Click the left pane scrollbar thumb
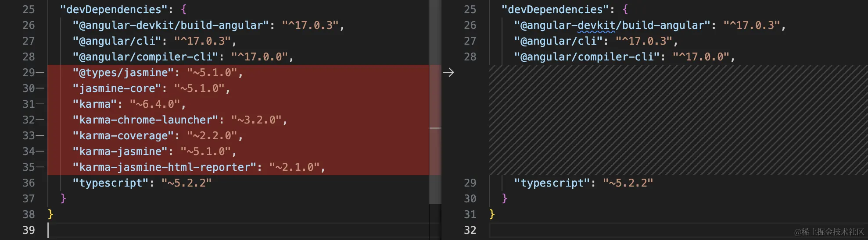This screenshot has height=240, width=868. click(x=435, y=102)
